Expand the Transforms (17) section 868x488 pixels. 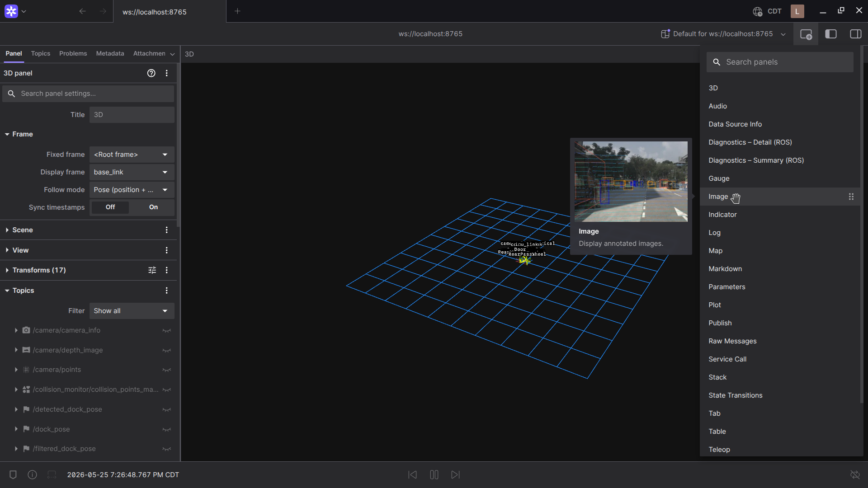tap(7, 270)
